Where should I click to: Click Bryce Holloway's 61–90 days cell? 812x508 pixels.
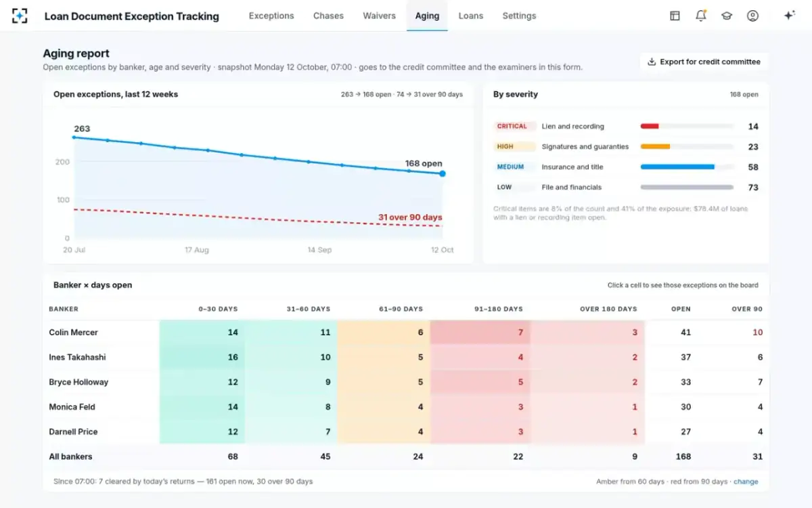pos(384,382)
